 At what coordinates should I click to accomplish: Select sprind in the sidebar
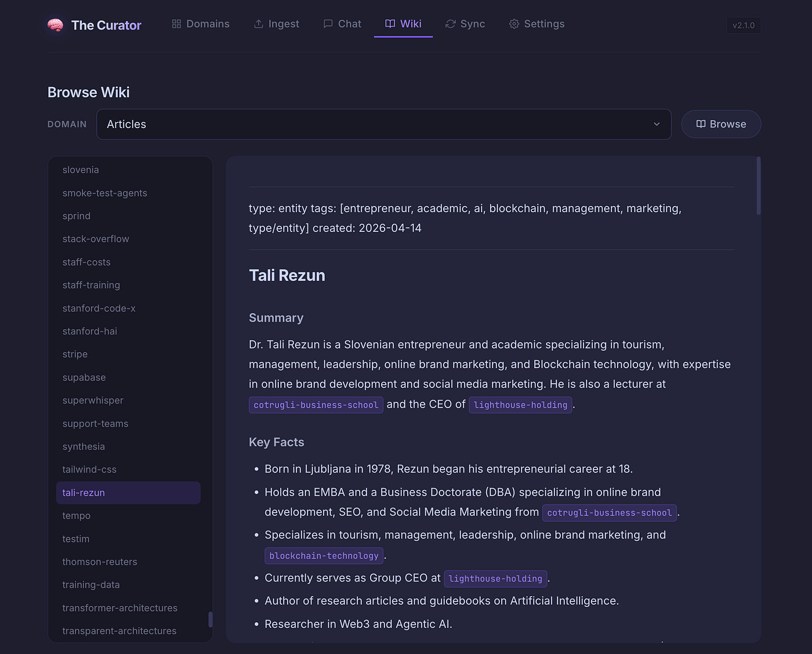pyautogui.click(x=128, y=216)
